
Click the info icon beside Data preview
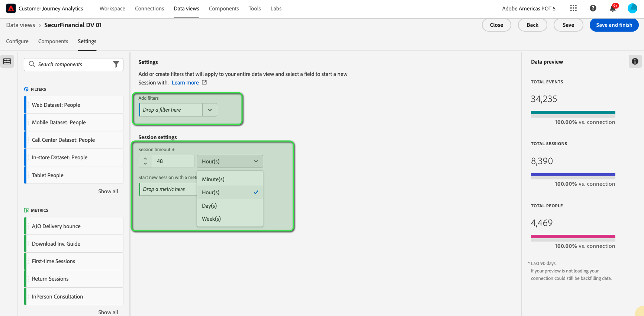[635, 61]
